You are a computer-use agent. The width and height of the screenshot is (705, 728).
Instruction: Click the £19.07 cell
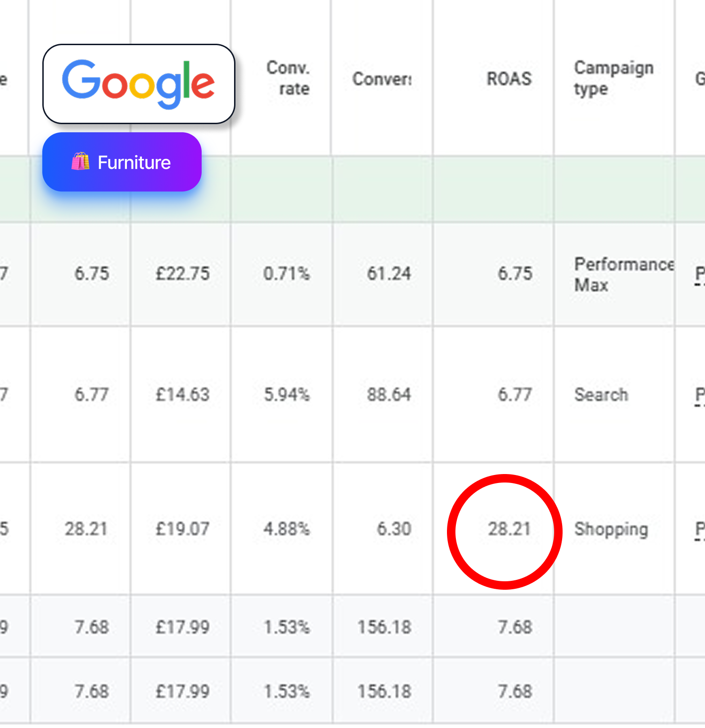point(182,529)
